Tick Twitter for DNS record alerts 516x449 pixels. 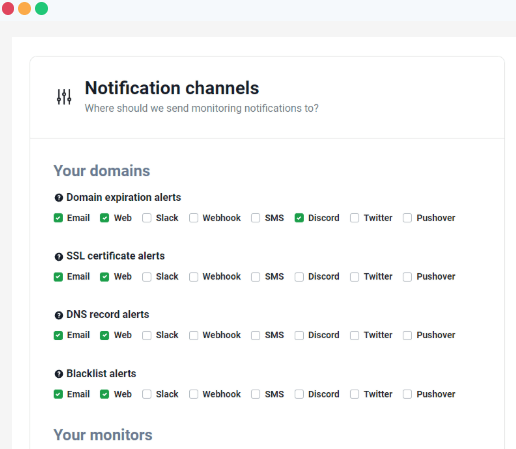(355, 335)
